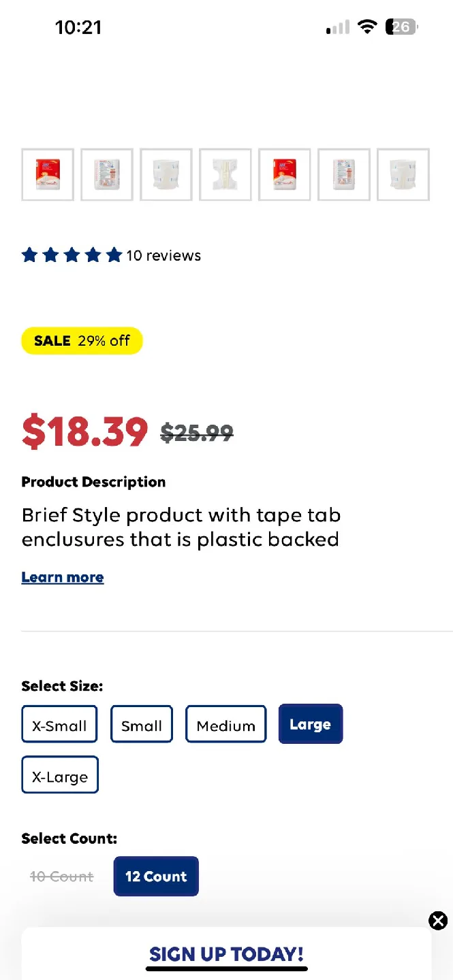Tap the Wi-Fi icon in status bar
Screen dimensions: 453x980
pos(367,27)
